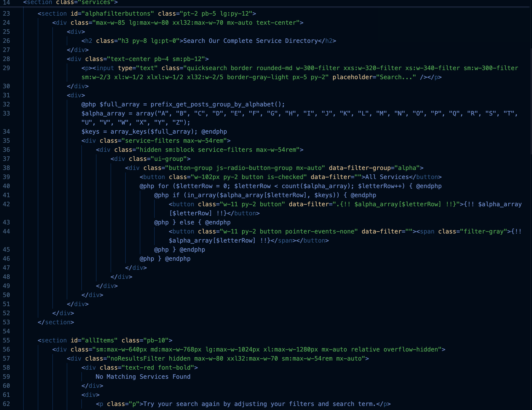Click the noResultsFilter class name on line 57

point(138,359)
